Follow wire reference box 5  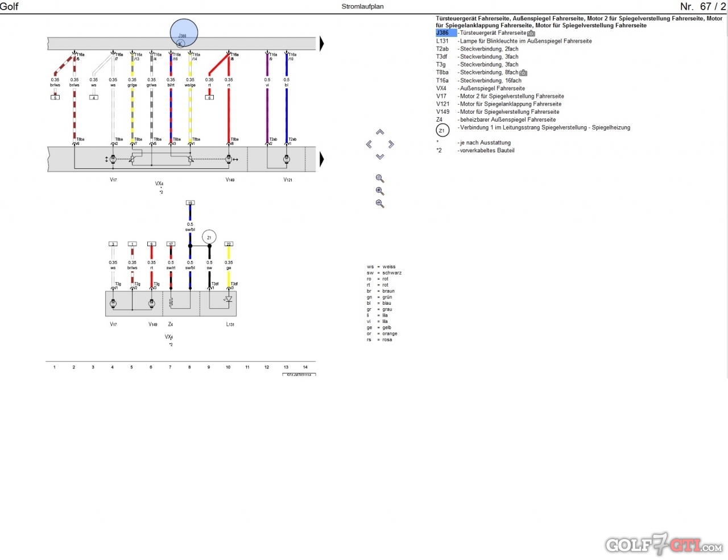55,98
